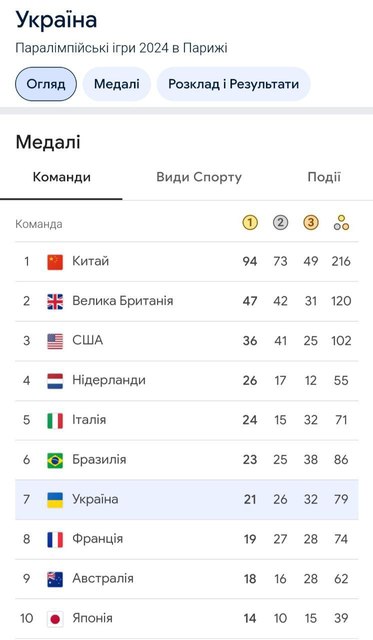Click the Great Britain flag icon

click(55, 302)
